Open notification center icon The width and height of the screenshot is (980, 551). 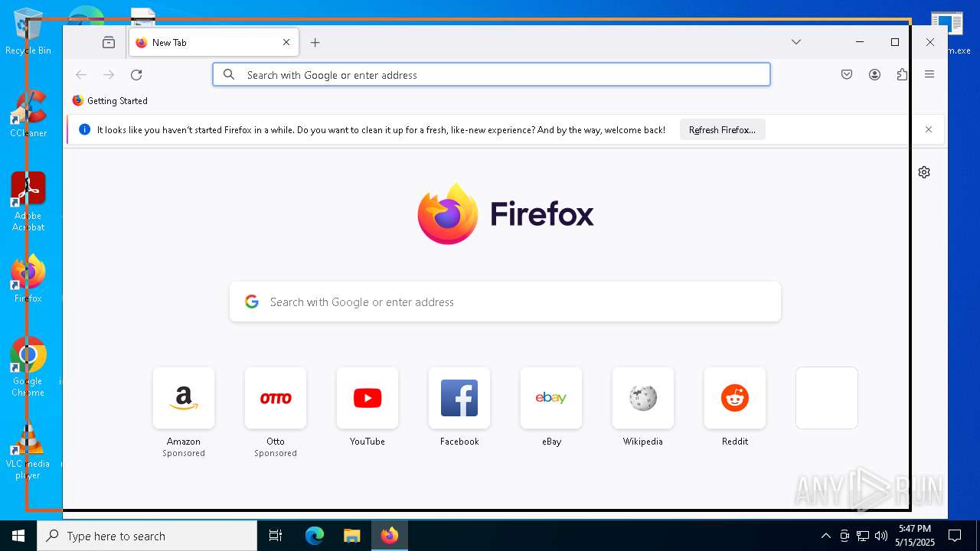955,536
